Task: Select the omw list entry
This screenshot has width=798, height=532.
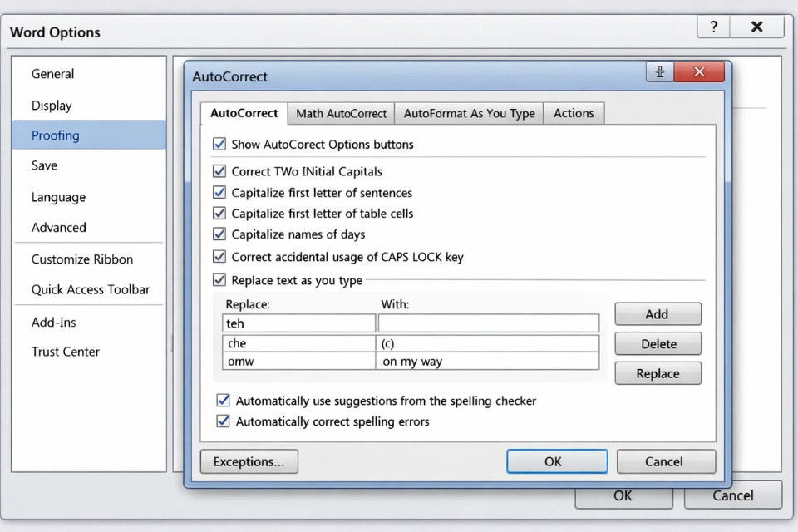Action: pyautogui.click(x=299, y=362)
